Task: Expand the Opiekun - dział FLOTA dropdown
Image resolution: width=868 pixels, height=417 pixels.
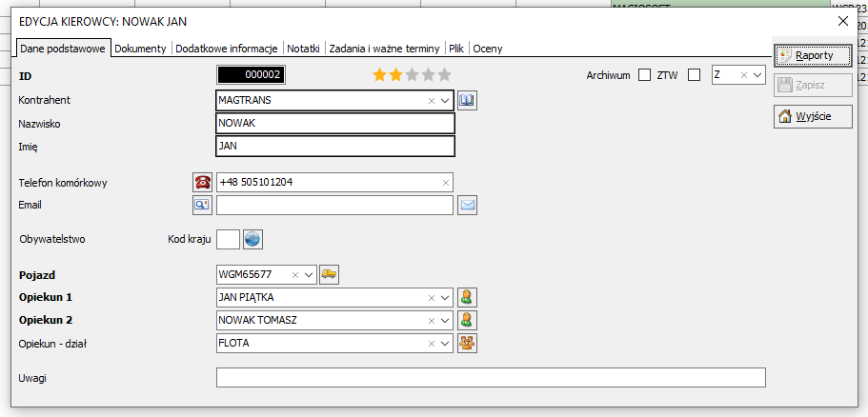Action: (445, 343)
